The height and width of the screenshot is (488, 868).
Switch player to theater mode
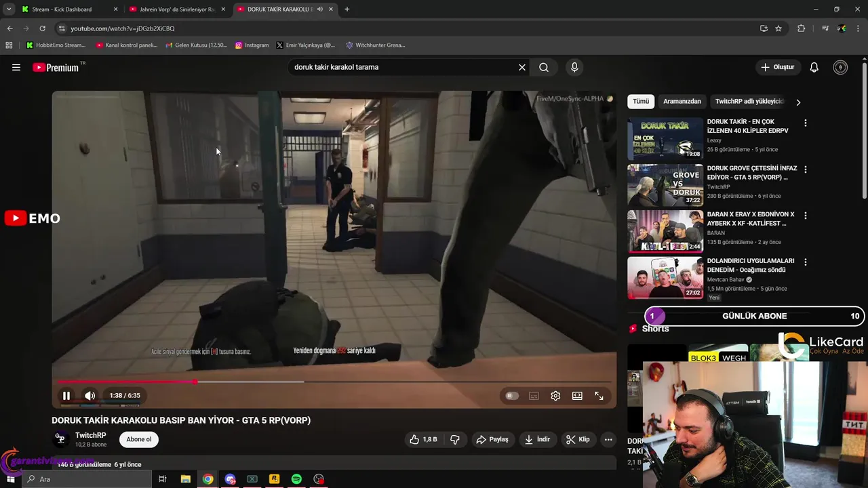[577, 396]
